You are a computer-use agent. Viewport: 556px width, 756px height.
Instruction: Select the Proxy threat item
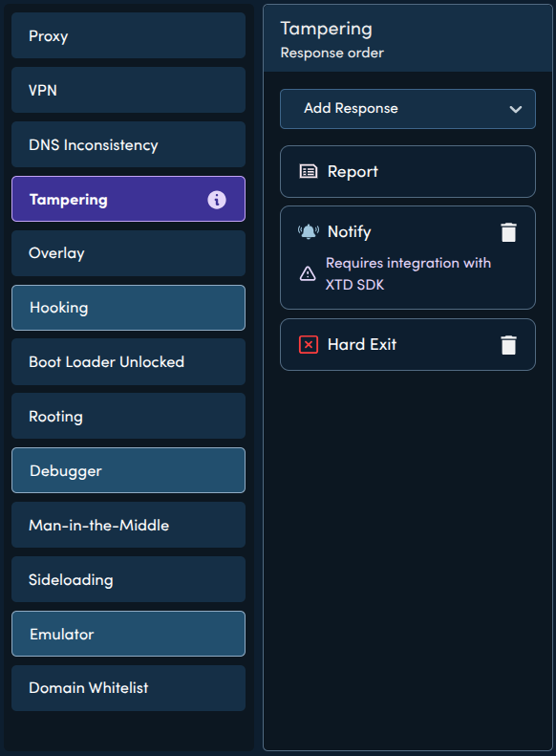click(x=129, y=35)
